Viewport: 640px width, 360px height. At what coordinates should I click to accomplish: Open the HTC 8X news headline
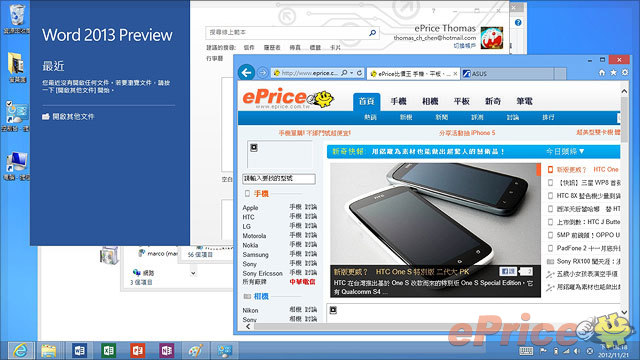588,196
